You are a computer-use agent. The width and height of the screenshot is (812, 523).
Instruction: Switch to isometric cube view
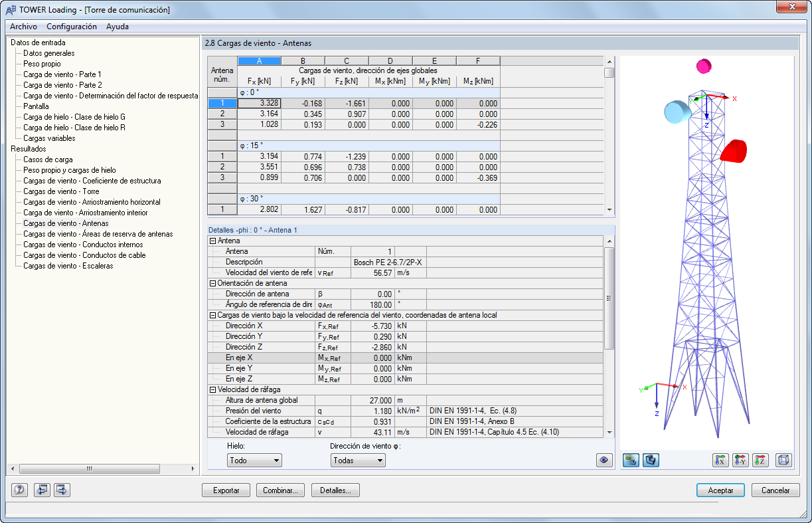tap(784, 460)
